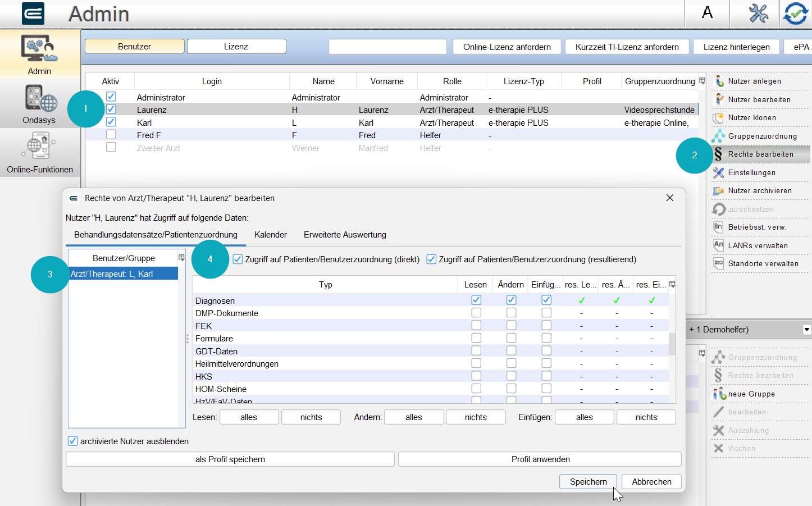Click Nutzer anlegen icon
Screen dimensions: 812x506
[x=719, y=81]
